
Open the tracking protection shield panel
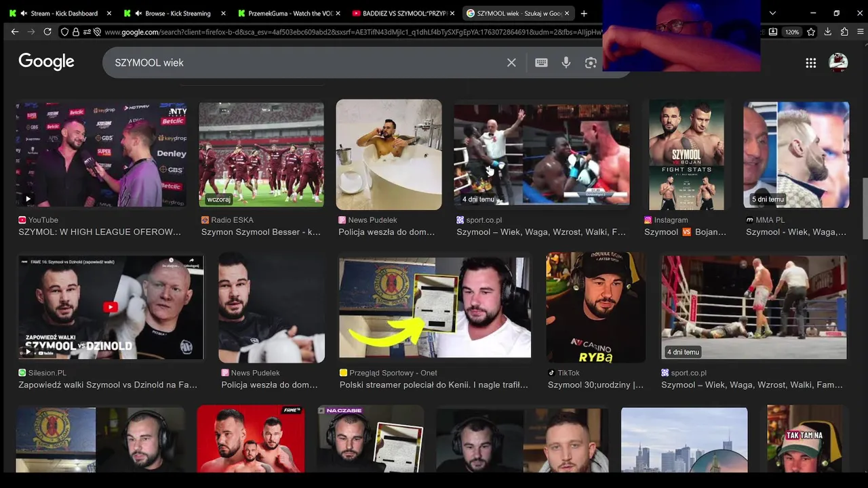[64, 32]
